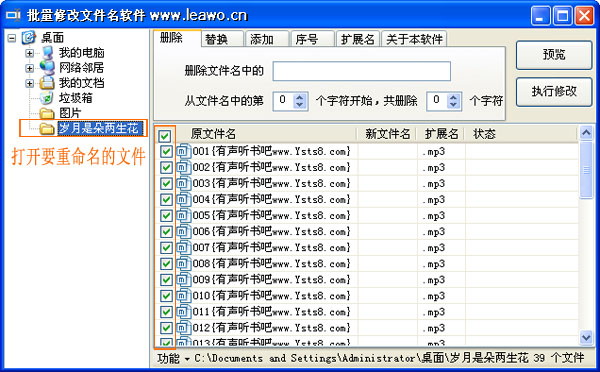Collapse the 桌面 root tree node
The image size is (600, 372).
12,38
